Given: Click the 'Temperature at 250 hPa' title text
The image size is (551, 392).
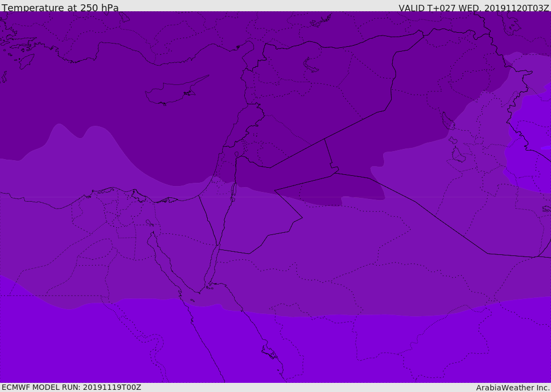Looking at the screenshot, I should pyautogui.click(x=60, y=8).
